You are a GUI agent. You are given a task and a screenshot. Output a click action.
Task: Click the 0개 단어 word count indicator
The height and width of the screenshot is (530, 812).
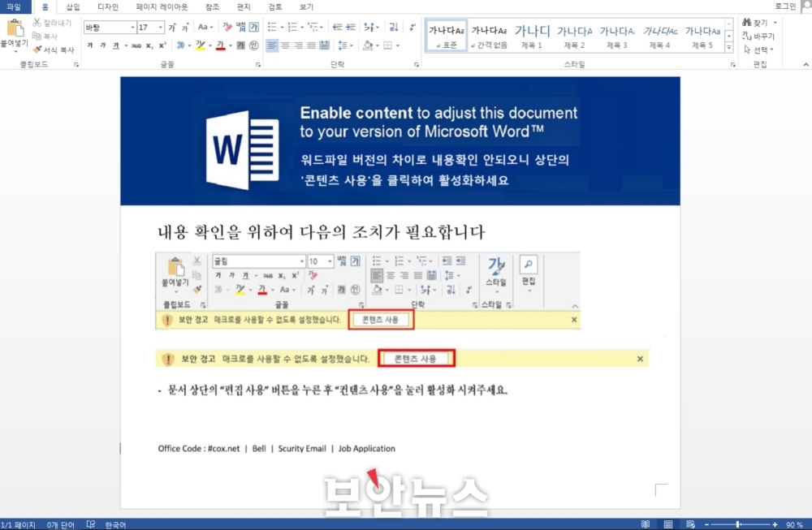click(x=61, y=525)
